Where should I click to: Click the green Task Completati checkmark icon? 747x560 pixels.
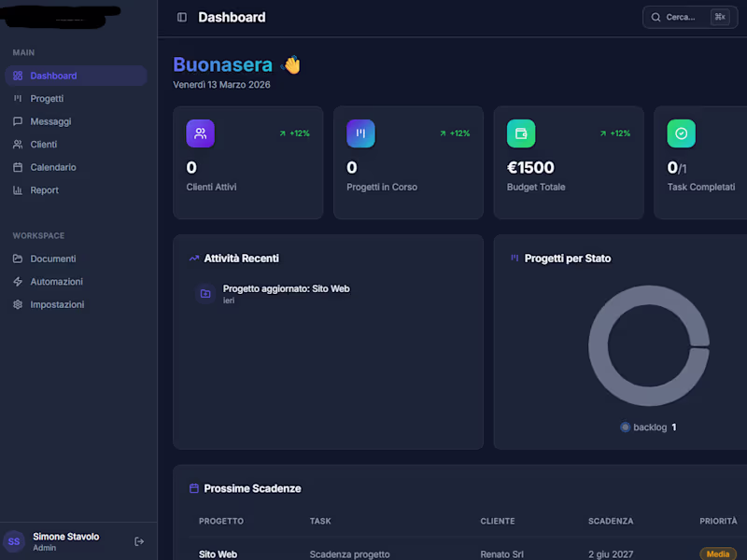point(682,133)
